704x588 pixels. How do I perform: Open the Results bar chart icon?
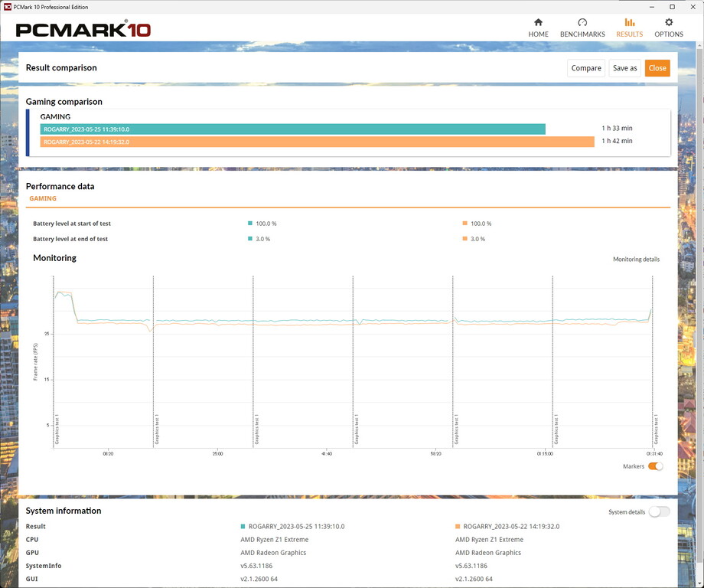pos(630,22)
